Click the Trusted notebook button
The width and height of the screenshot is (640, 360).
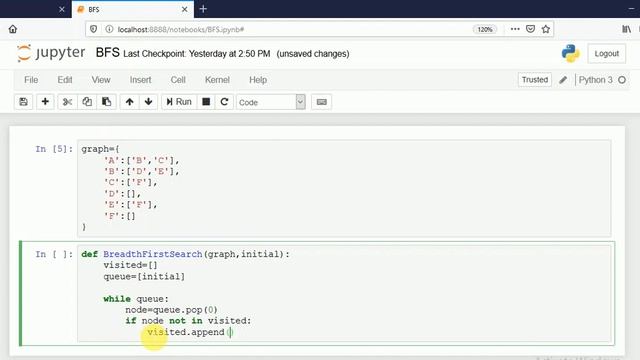[x=535, y=80]
